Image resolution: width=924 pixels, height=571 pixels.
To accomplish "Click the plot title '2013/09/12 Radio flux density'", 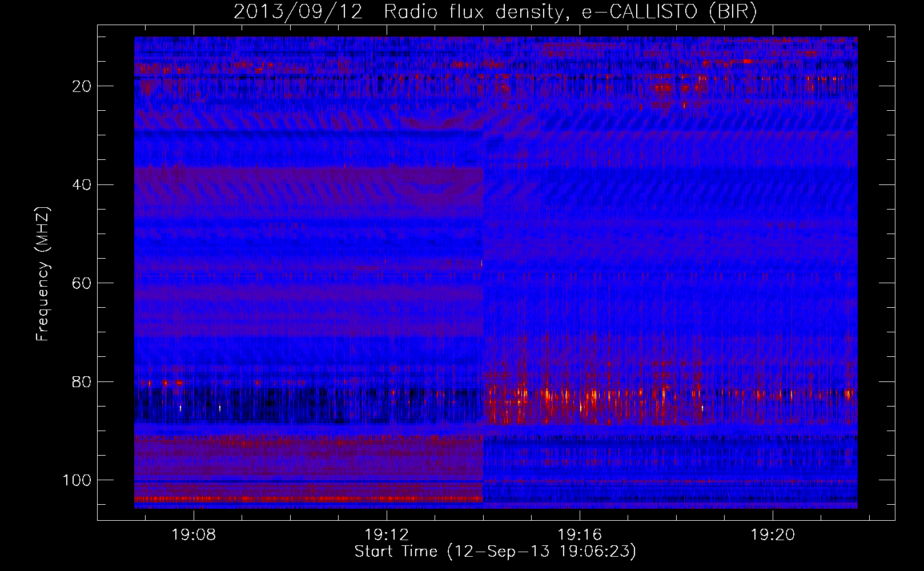I will coord(496,11).
